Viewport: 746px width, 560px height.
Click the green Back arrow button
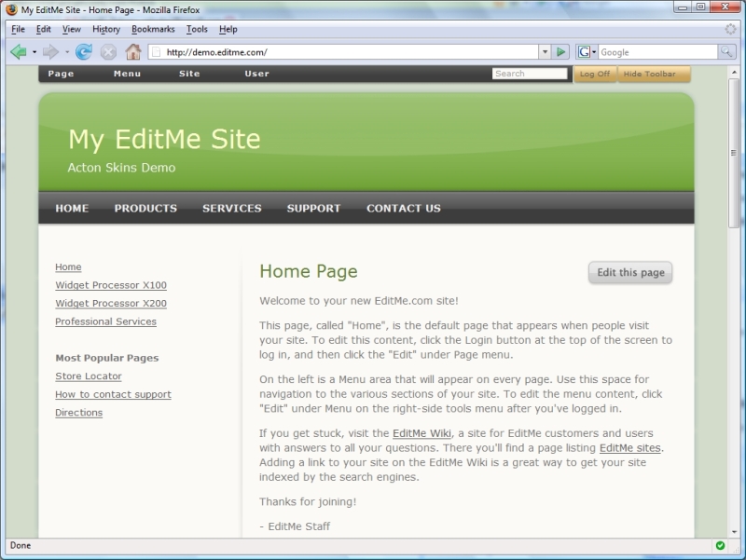tap(18, 51)
